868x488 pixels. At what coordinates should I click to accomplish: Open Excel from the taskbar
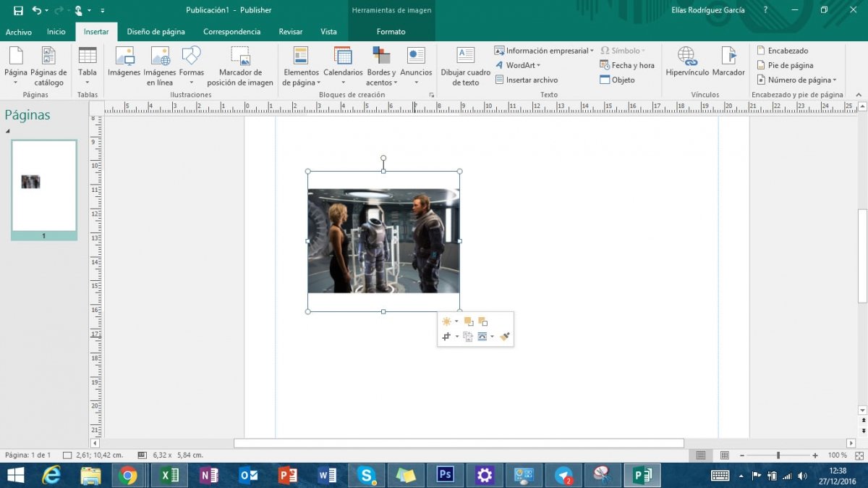click(169, 476)
